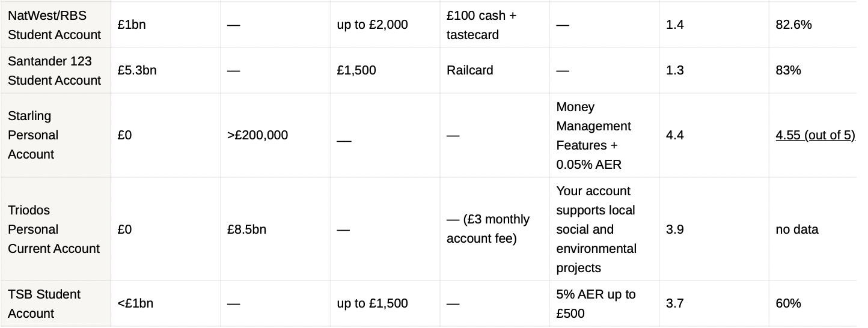Click the Money Management Features cell
The width and height of the screenshot is (868, 328).
tap(604, 135)
